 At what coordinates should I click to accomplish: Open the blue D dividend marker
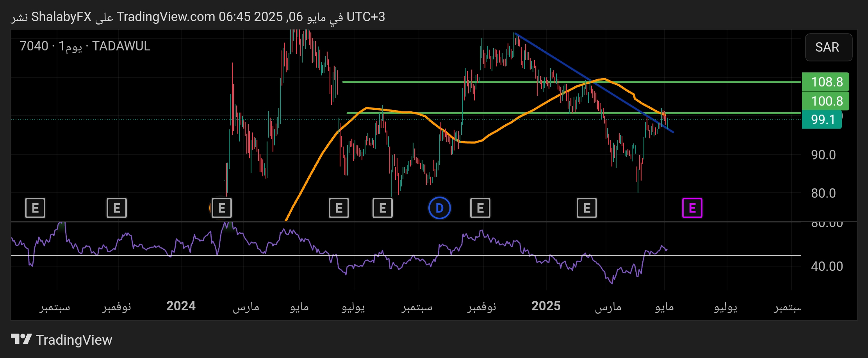tap(440, 208)
